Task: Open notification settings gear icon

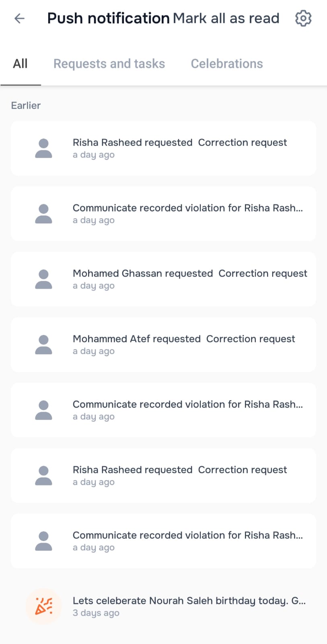Action: point(303,18)
